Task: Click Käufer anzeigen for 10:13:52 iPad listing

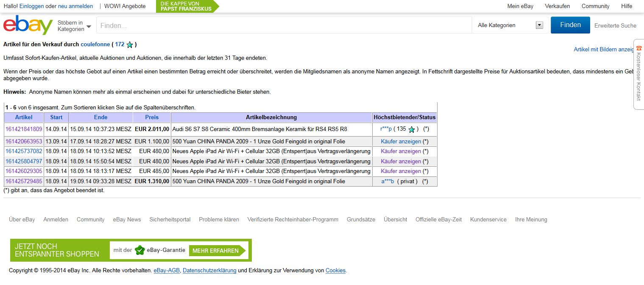Action: (x=401, y=151)
